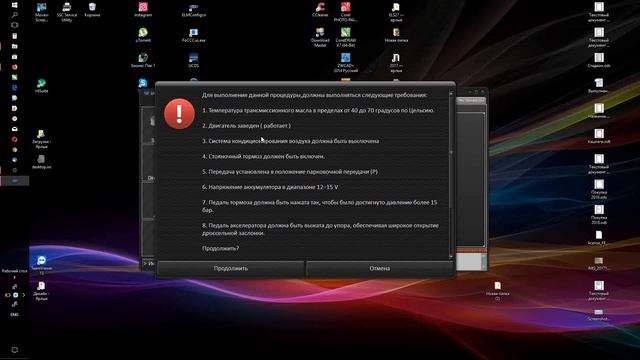Click the line Стояночный тормоз должен быть включен

tap(264, 156)
